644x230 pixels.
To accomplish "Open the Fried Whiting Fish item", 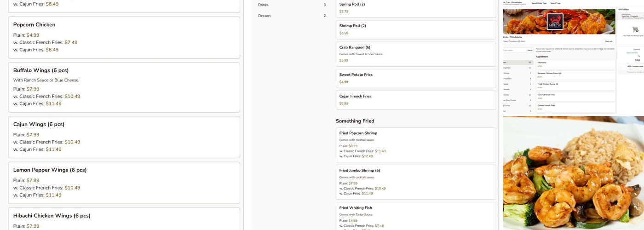I will point(415,215).
